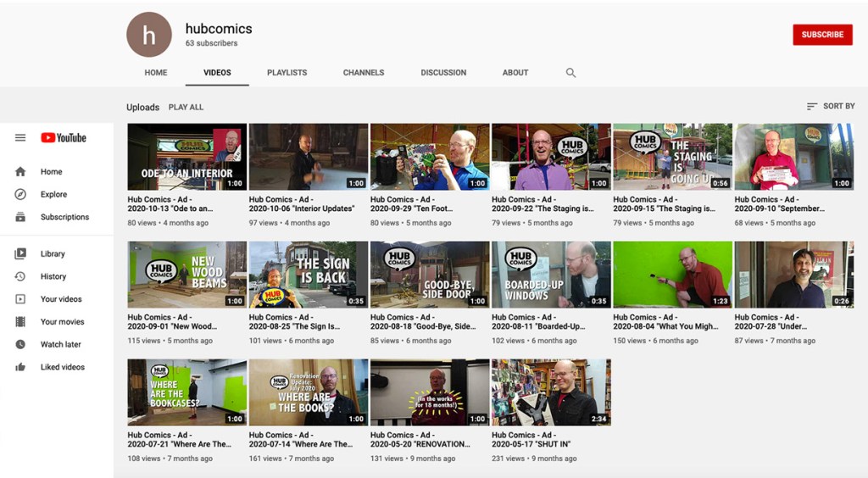
Task: Open Explore via compass icon
Action: (20, 195)
